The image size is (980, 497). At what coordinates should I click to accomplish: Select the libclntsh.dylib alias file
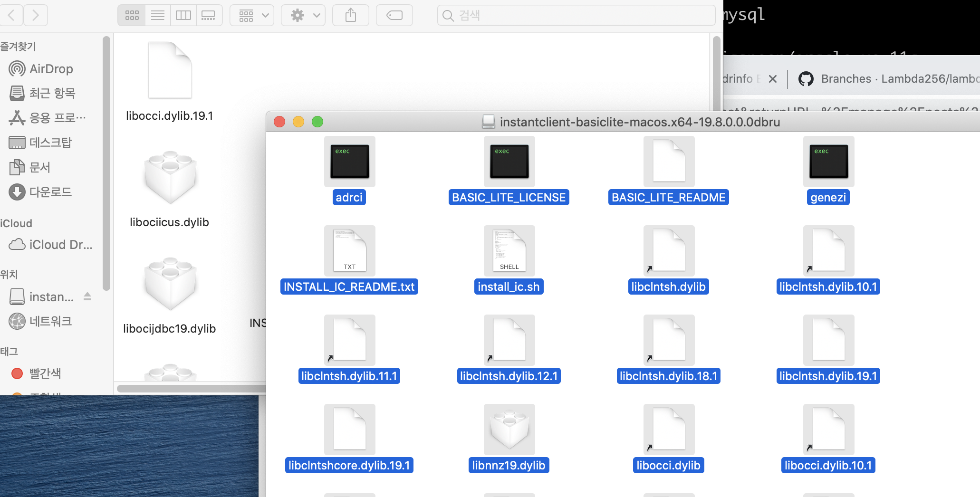(x=669, y=259)
